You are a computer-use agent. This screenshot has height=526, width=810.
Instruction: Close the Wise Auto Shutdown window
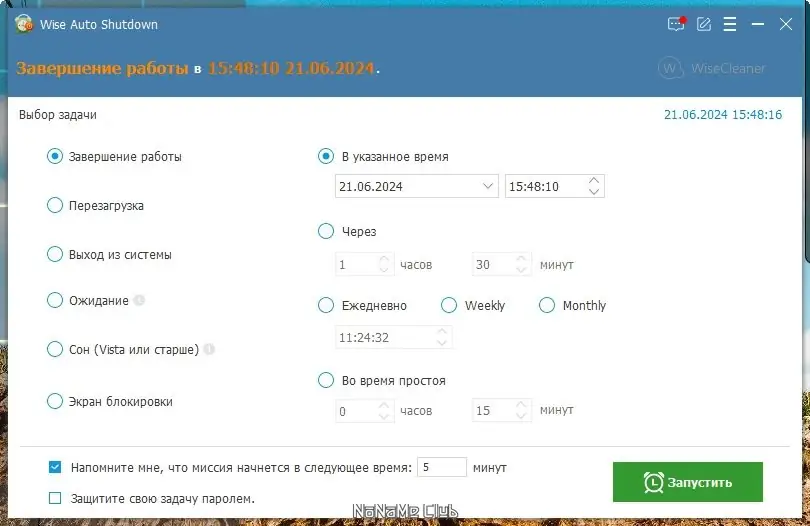(x=786, y=24)
